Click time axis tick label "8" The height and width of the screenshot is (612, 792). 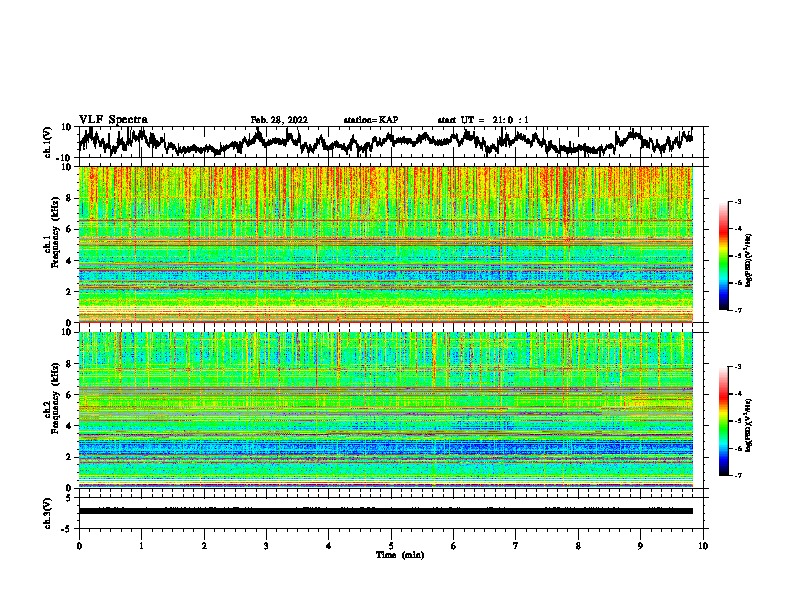point(578,546)
